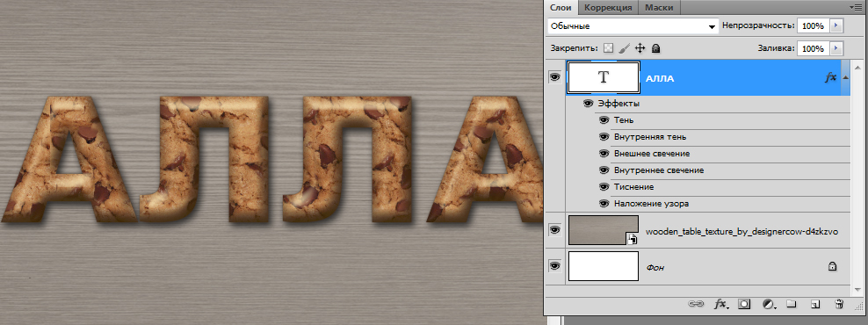
Task: Hide the wooden_table_texture layer
Action: point(554,230)
